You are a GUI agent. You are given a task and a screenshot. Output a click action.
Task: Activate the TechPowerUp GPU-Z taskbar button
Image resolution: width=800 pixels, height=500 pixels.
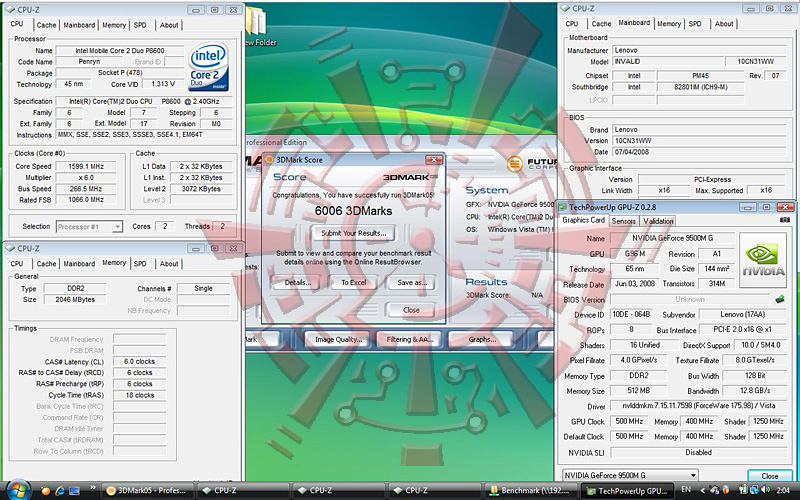(627, 491)
